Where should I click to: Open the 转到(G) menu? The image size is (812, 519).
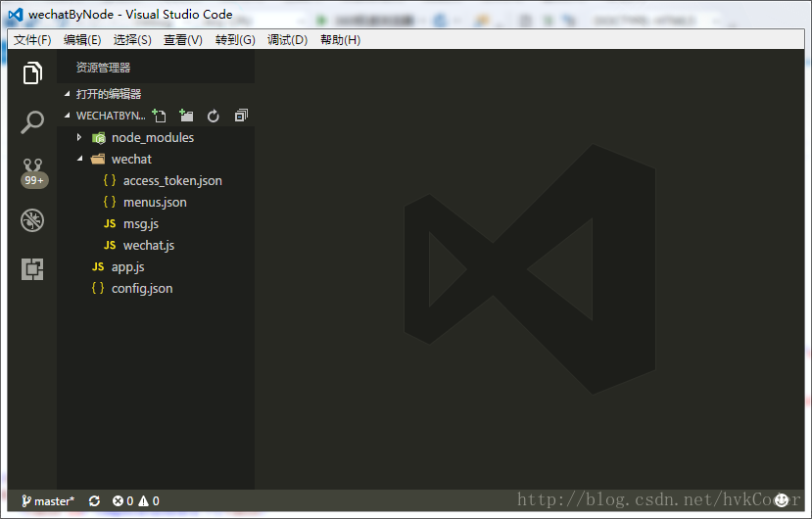(x=235, y=40)
